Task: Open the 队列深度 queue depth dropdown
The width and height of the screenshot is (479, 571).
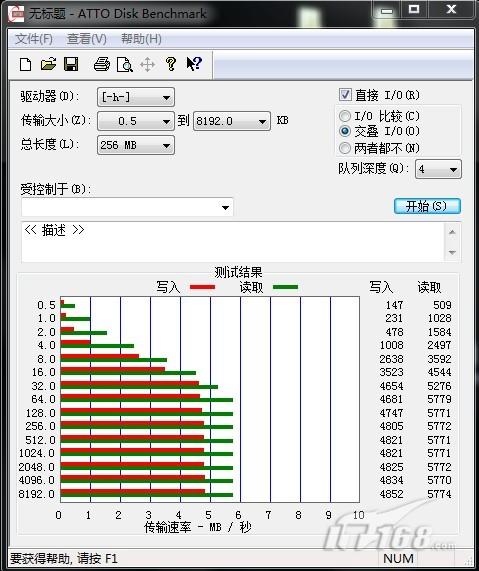Action: 438,169
